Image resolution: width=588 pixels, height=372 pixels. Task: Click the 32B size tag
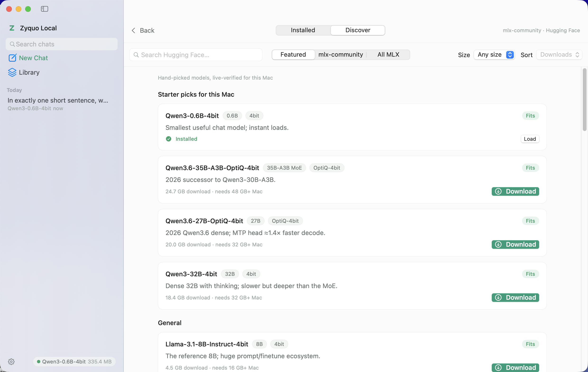pos(230,274)
